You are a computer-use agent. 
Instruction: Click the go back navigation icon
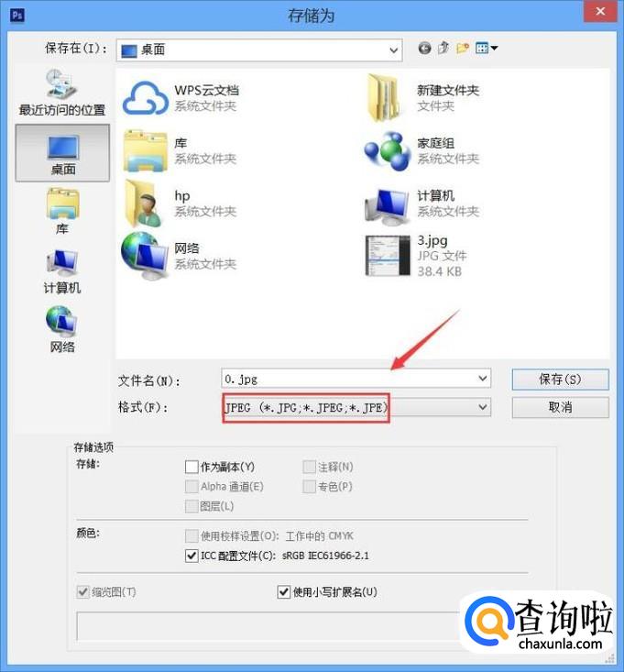pos(424,48)
